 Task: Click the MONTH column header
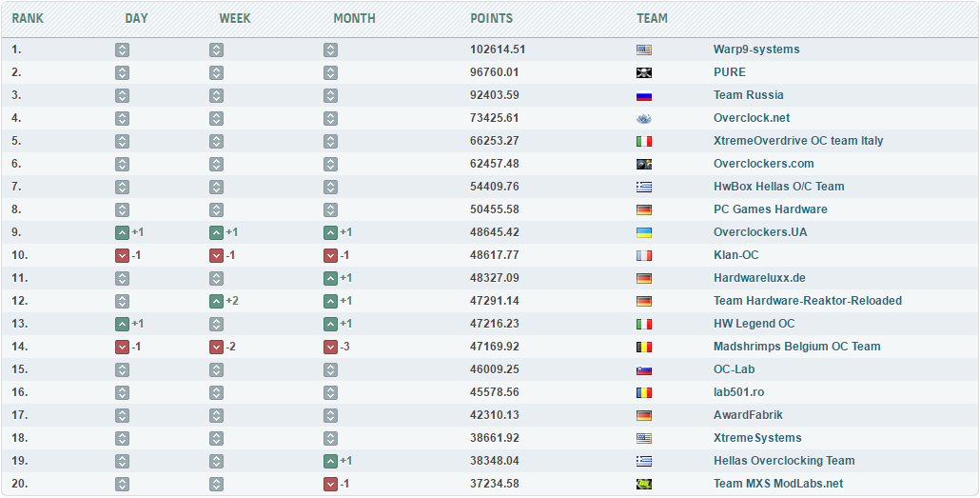point(354,18)
